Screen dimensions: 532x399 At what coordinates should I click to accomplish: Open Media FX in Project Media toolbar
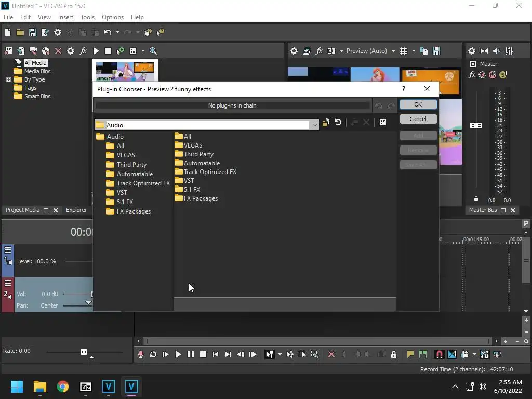coord(83,51)
